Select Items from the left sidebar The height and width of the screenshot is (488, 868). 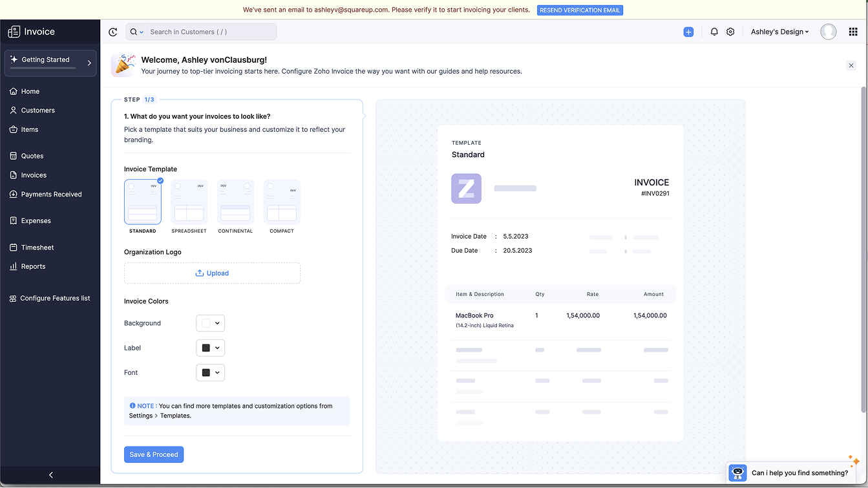pos(28,129)
